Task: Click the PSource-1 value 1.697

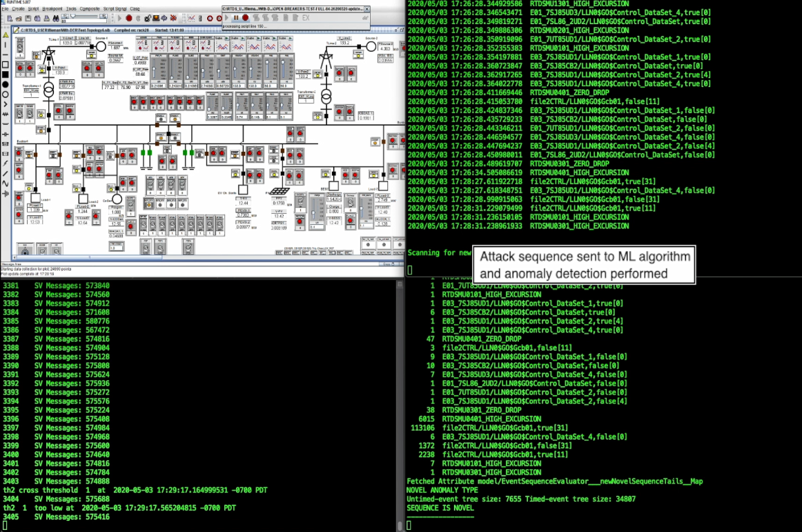Action: 115,48
